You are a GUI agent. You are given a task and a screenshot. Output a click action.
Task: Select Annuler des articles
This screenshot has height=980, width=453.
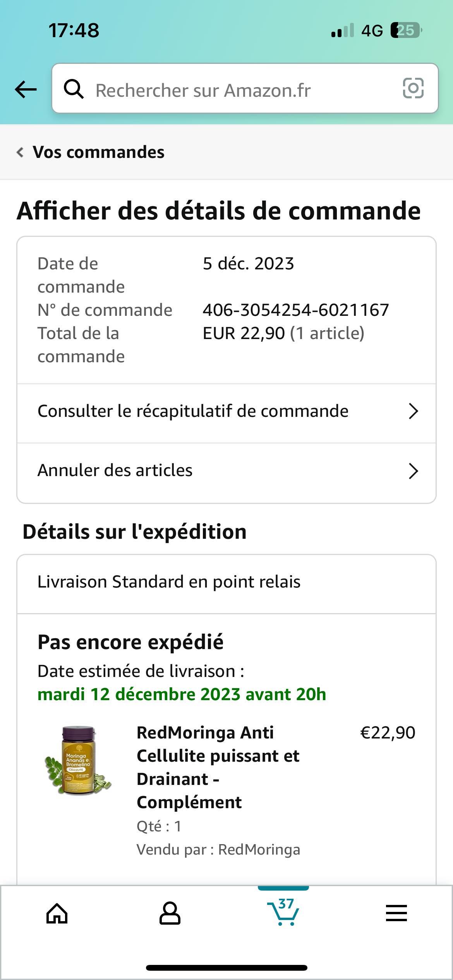115,470
